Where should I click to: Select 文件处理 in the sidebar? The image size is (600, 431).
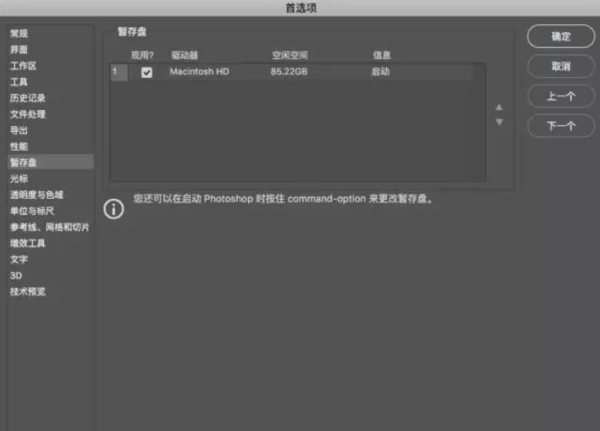pos(28,114)
